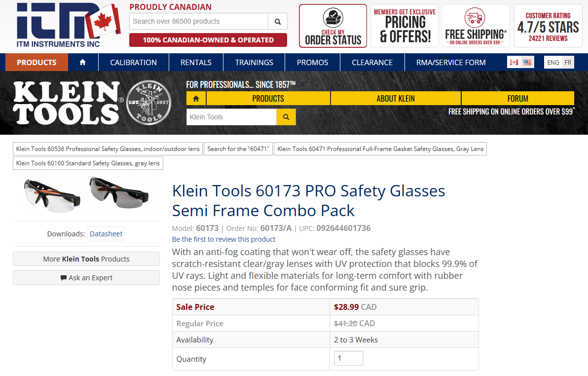
Task: Select the Canadian flag currency option
Action: click(x=515, y=62)
